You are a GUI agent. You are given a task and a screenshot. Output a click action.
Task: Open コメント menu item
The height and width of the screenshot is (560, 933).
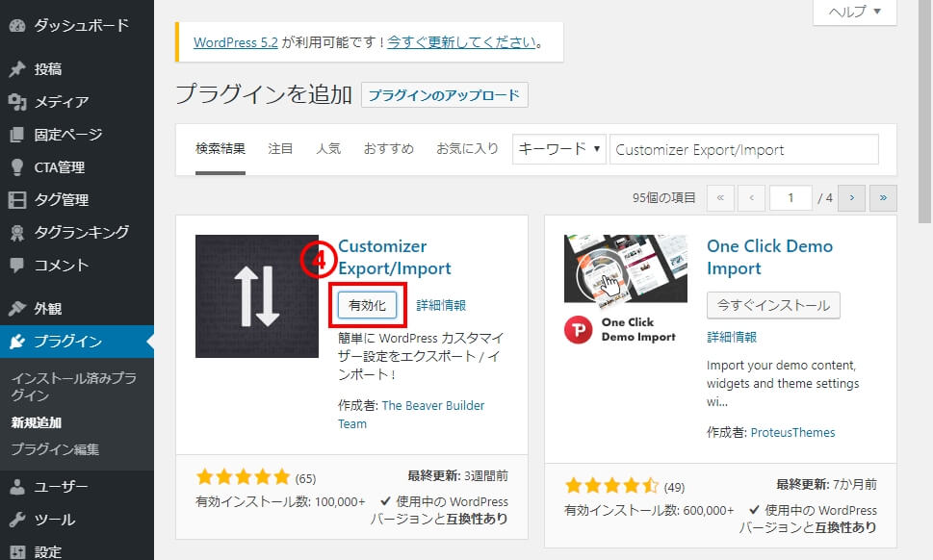click(62, 266)
